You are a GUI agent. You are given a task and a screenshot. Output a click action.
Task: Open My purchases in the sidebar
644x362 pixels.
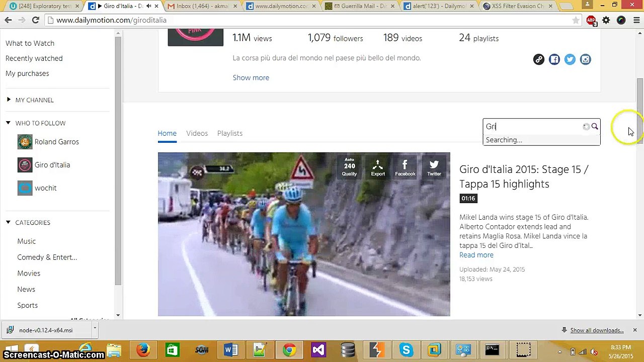coord(27,73)
